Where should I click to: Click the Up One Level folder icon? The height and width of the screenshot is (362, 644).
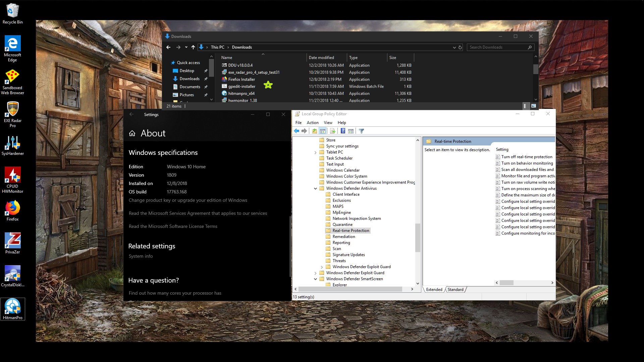pos(314,131)
